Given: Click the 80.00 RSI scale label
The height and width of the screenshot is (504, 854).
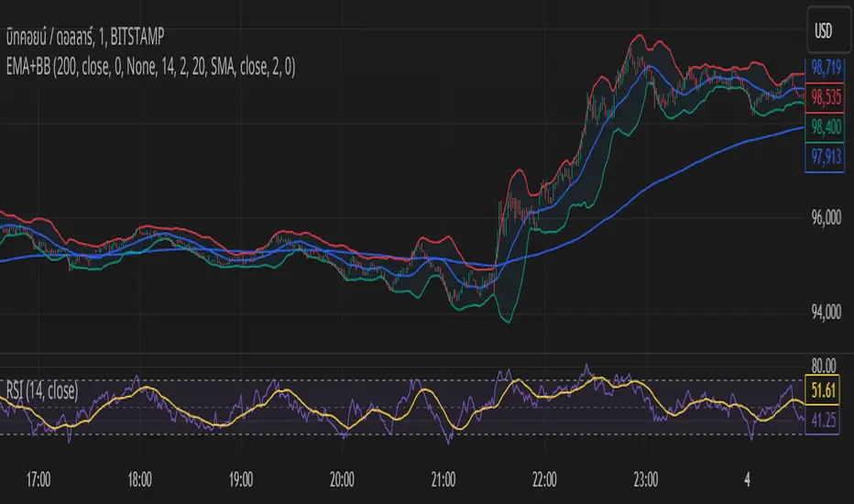Looking at the screenshot, I should [826, 363].
